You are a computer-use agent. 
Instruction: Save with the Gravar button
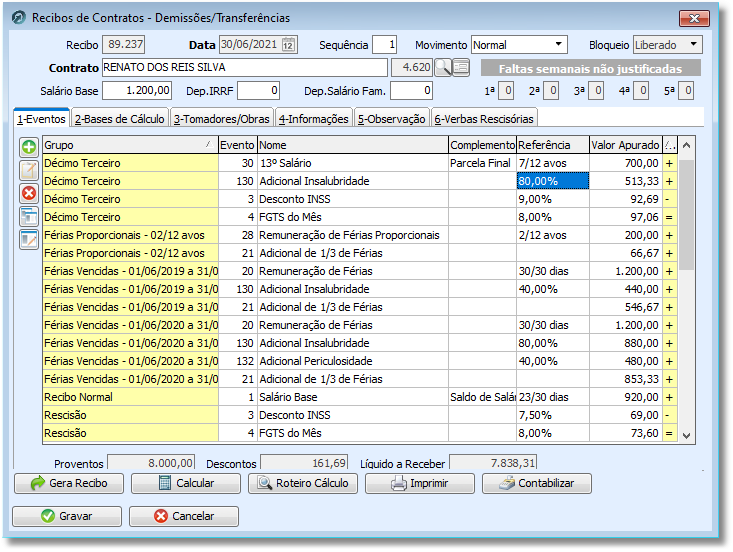click(67, 516)
